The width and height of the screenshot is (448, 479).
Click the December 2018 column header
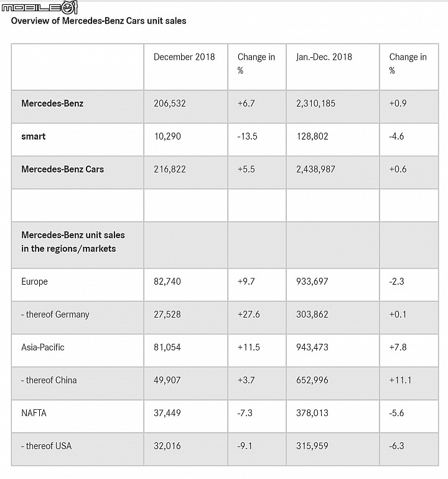(184, 57)
